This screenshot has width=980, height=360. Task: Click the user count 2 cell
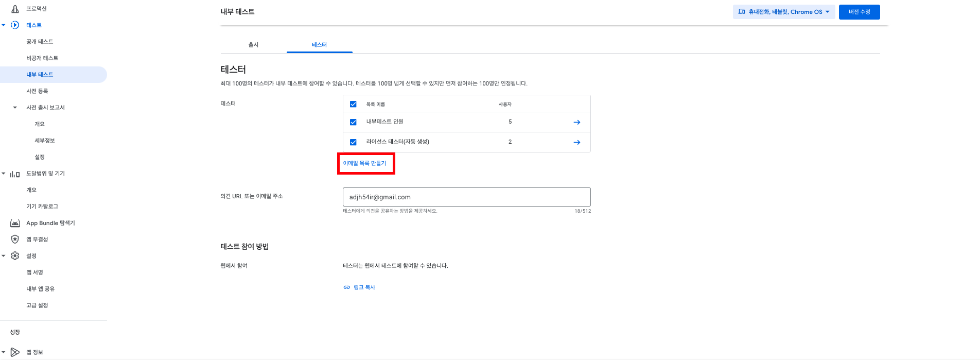510,142
